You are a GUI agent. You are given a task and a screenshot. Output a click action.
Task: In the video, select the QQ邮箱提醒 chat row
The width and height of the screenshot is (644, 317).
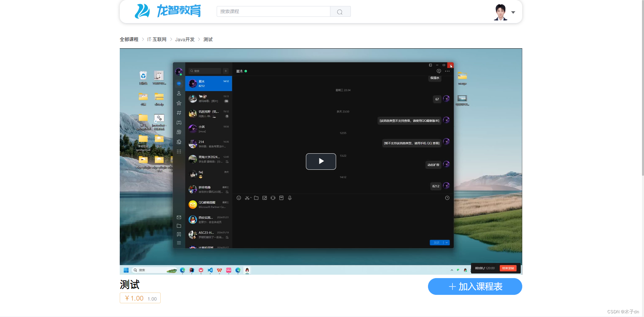209,204
